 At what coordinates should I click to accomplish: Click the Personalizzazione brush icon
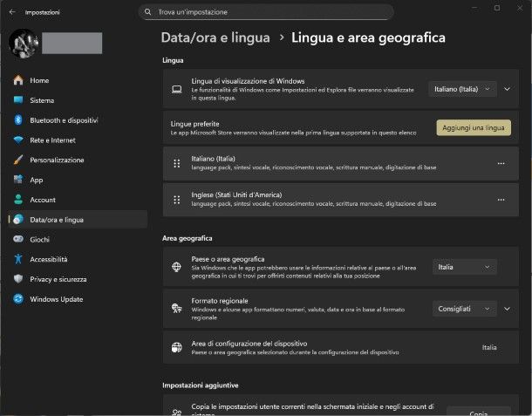pyautogui.click(x=18, y=160)
